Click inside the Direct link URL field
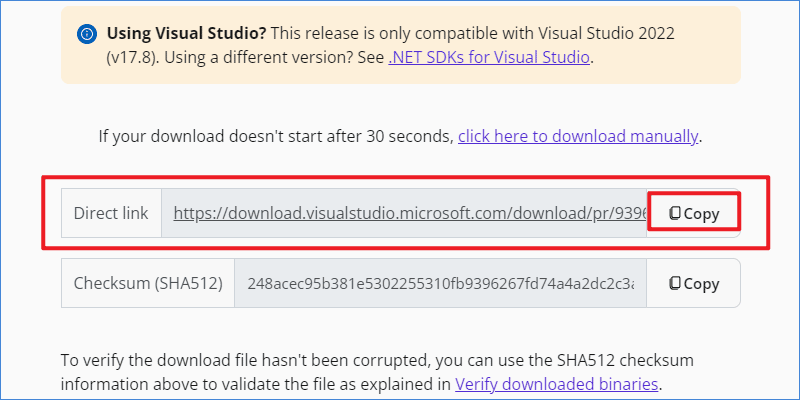The image size is (800, 400). tap(404, 213)
